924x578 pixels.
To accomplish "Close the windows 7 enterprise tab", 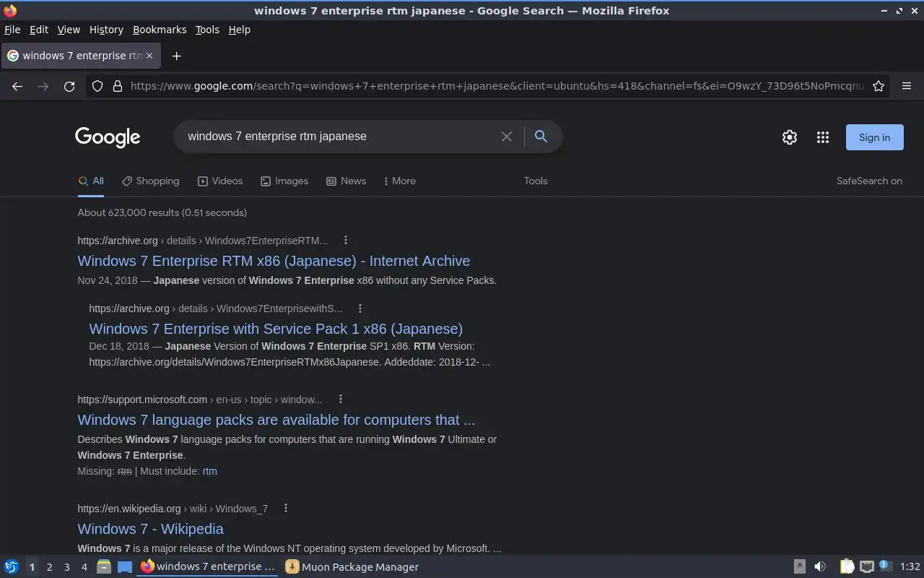I will pyautogui.click(x=149, y=56).
